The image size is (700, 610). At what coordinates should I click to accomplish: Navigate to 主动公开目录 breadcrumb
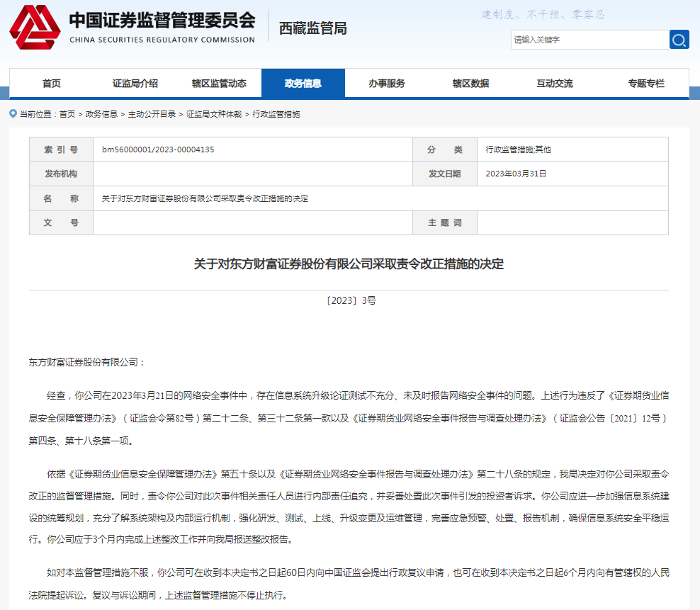coord(152,114)
